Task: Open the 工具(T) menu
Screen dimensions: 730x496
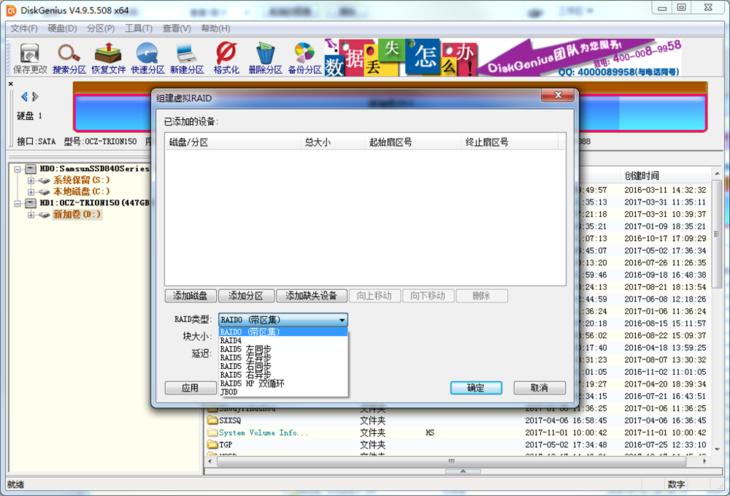Action: point(138,28)
